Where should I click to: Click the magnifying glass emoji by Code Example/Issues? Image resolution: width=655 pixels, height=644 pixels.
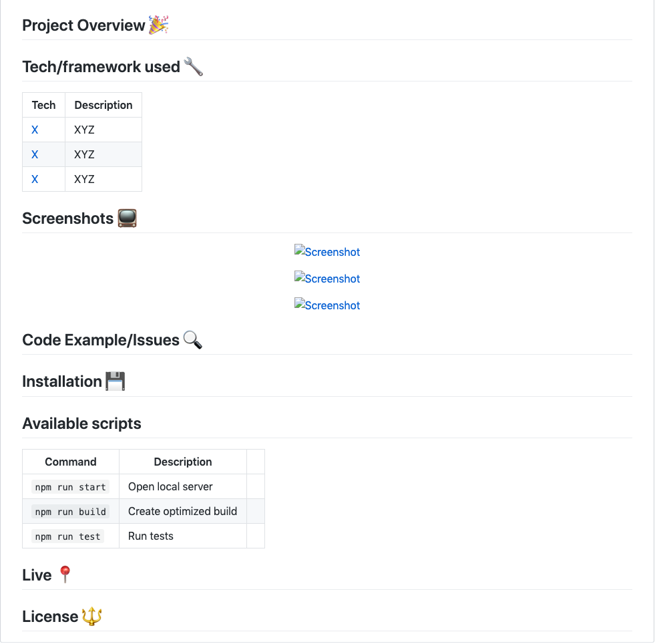(192, 340)
